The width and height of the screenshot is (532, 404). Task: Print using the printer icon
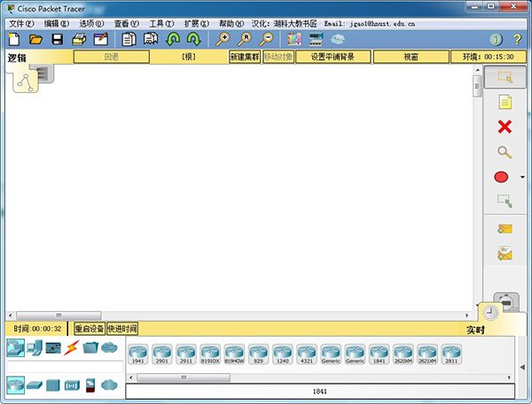pos(79,39)
